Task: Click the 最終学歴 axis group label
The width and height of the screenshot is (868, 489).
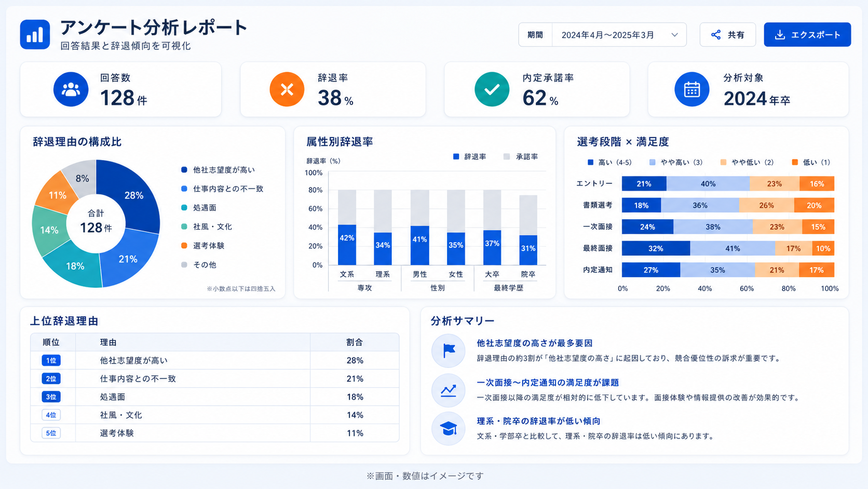Action: [x=508, y=288]
